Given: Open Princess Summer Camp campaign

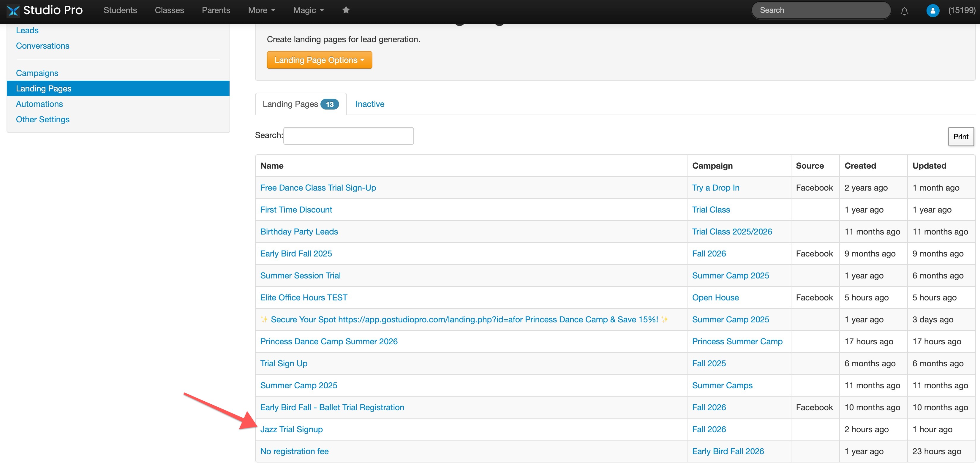Looking at the screenshot, I should tap(737, 342).
